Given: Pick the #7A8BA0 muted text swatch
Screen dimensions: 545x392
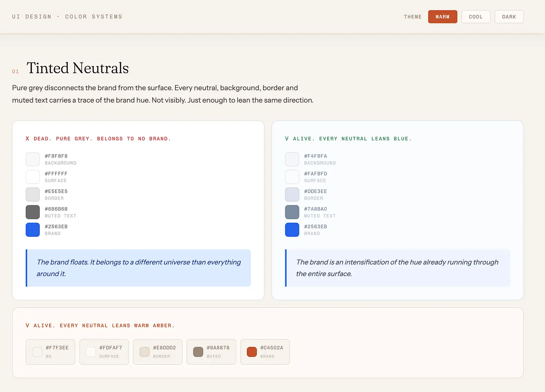Looking at the screenshot, I should (292, 212).
